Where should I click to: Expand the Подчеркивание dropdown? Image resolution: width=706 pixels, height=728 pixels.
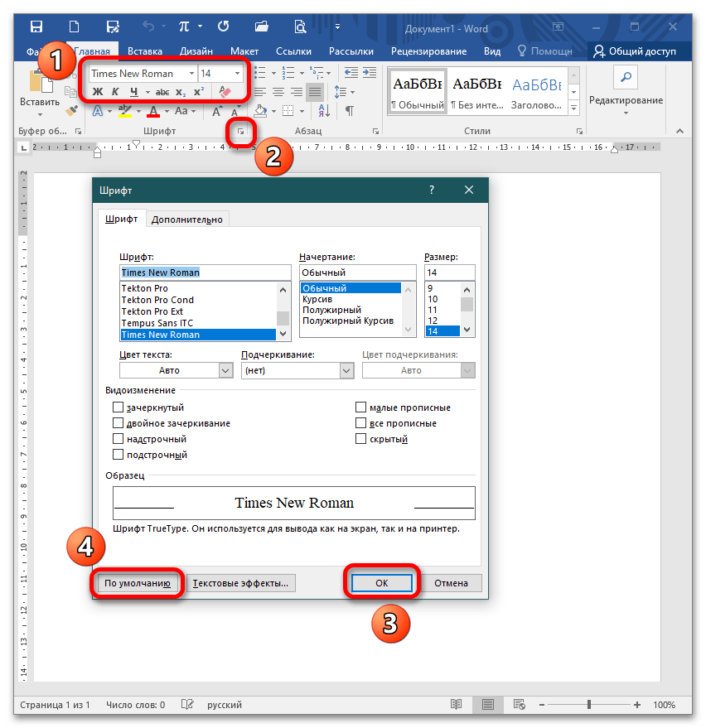(346, 370)
